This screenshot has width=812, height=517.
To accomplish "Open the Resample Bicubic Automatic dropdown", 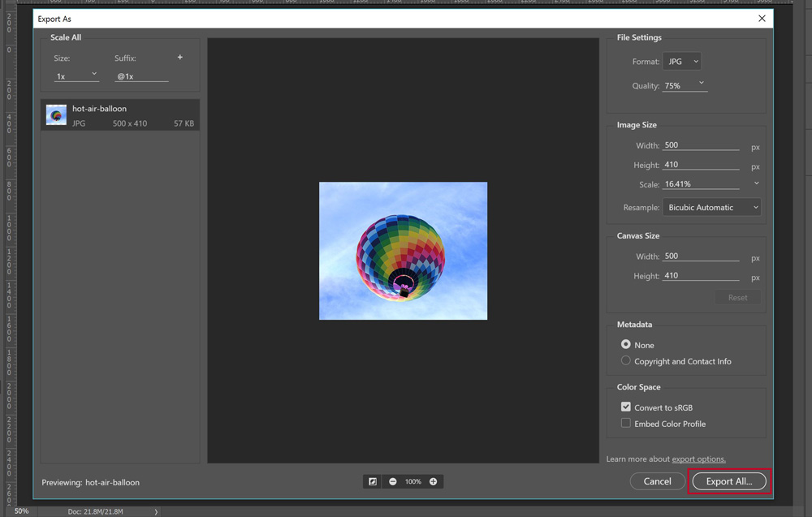I will (711, 208).
